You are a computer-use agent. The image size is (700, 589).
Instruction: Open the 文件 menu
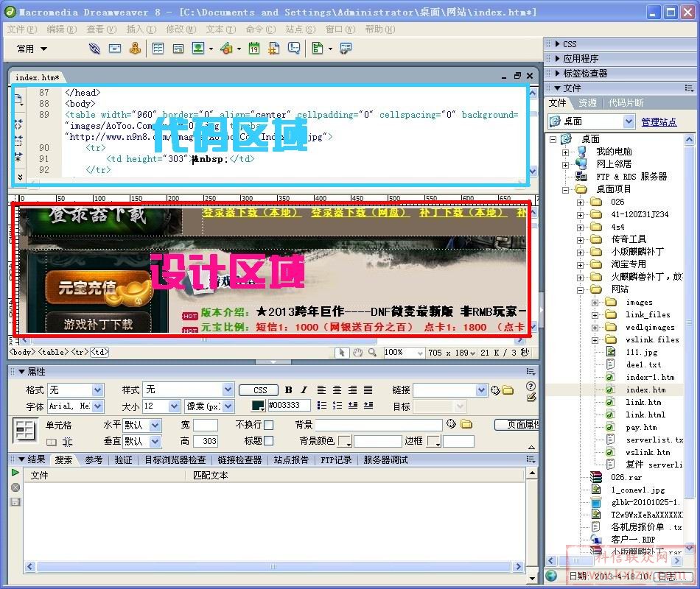pos(21,29)
